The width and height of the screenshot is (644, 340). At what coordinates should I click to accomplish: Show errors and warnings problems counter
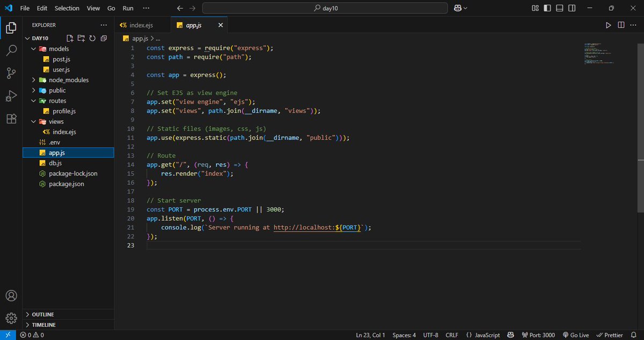pos(32,335)
